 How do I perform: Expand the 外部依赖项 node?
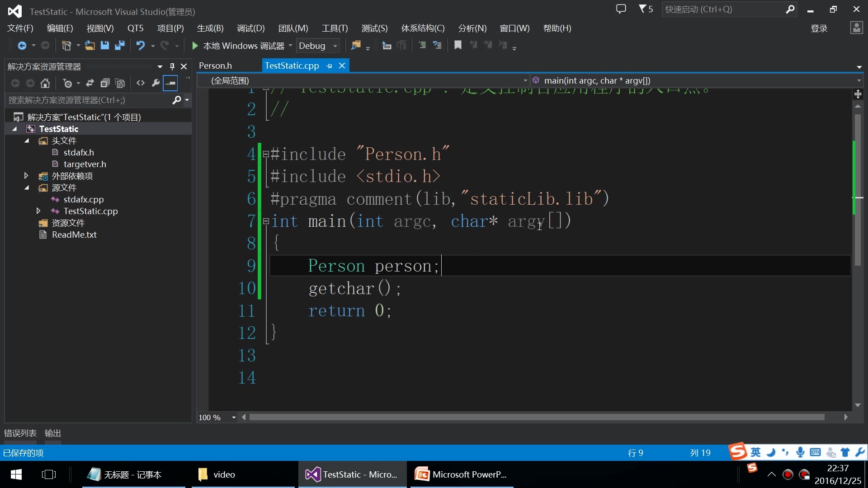26,176
